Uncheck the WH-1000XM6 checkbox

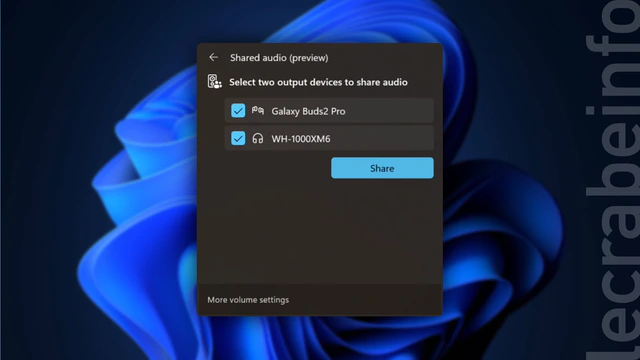238,138
